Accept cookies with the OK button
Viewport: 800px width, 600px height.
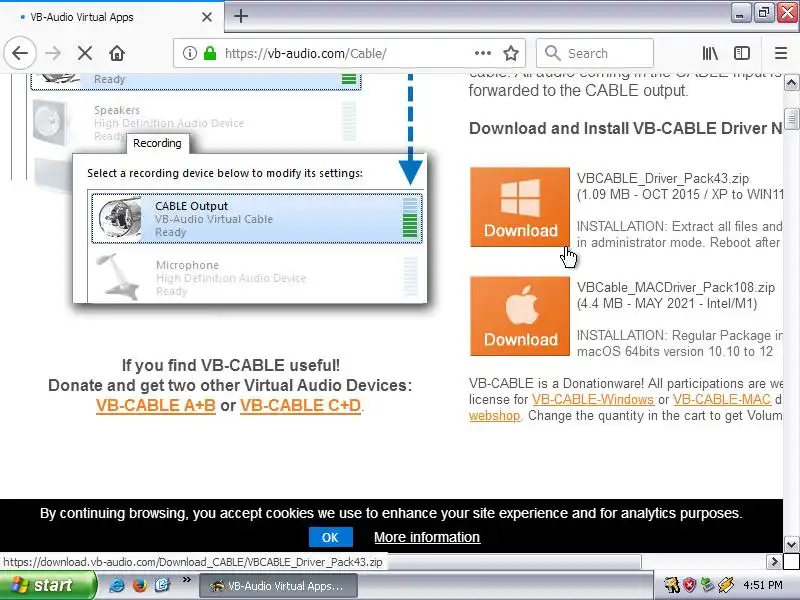pyautogui.click(x=330, y=537)
